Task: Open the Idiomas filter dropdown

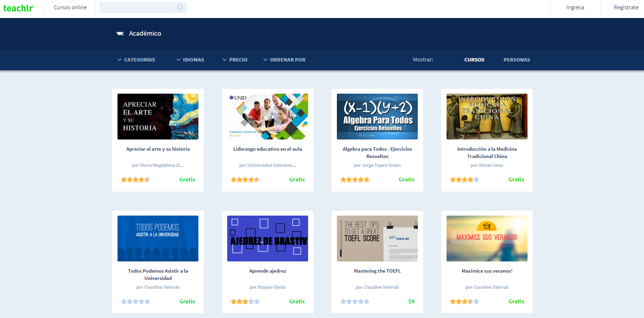Action: [x=191, y=60]
